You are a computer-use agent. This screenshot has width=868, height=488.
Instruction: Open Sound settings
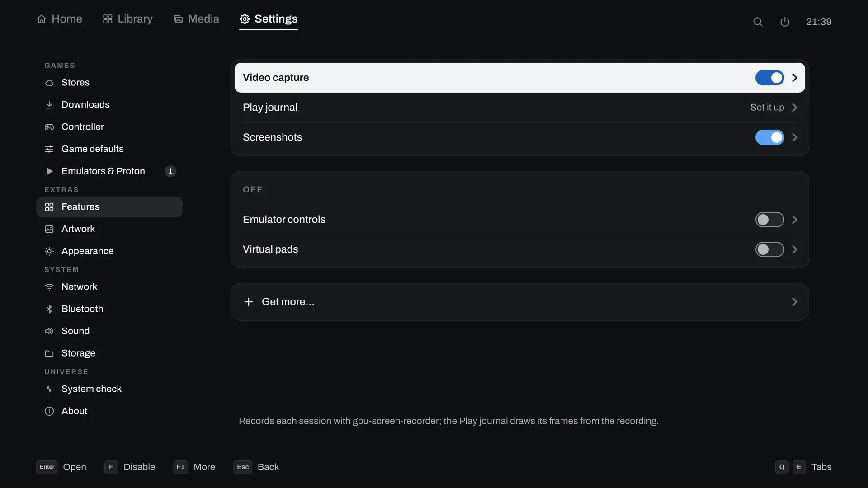point(109,331)
